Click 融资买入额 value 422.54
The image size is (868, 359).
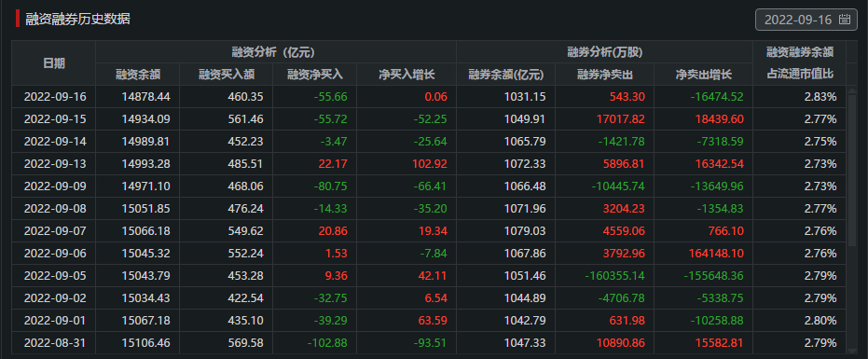pos(246,298)
